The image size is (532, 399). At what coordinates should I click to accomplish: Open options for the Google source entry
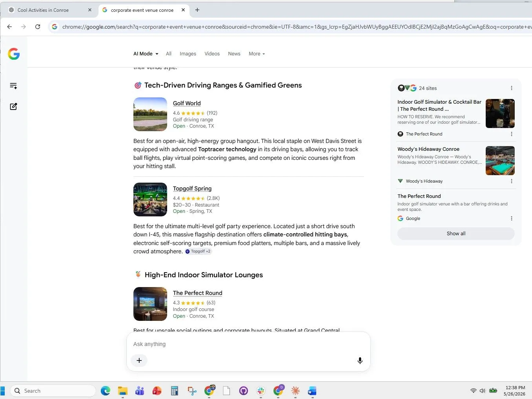pyautogui.click(x=511, y=218)
